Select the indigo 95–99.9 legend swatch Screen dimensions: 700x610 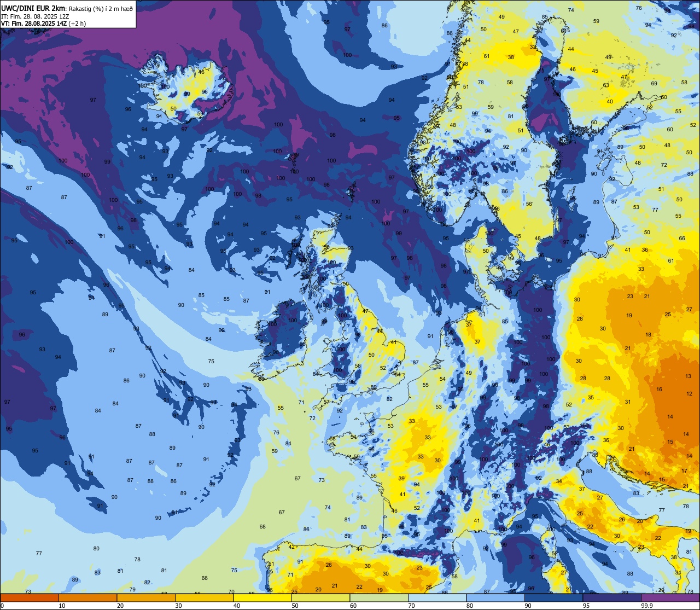click(x=612, y=597)
